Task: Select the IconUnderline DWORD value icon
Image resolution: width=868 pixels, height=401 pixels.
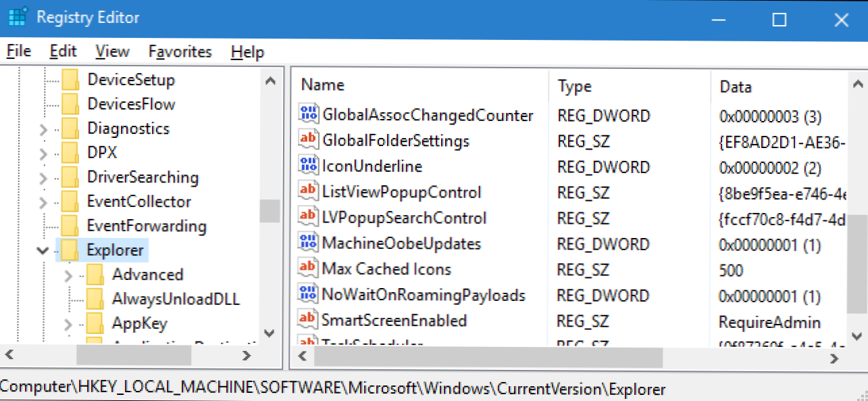Action: (x=308, y=166)
